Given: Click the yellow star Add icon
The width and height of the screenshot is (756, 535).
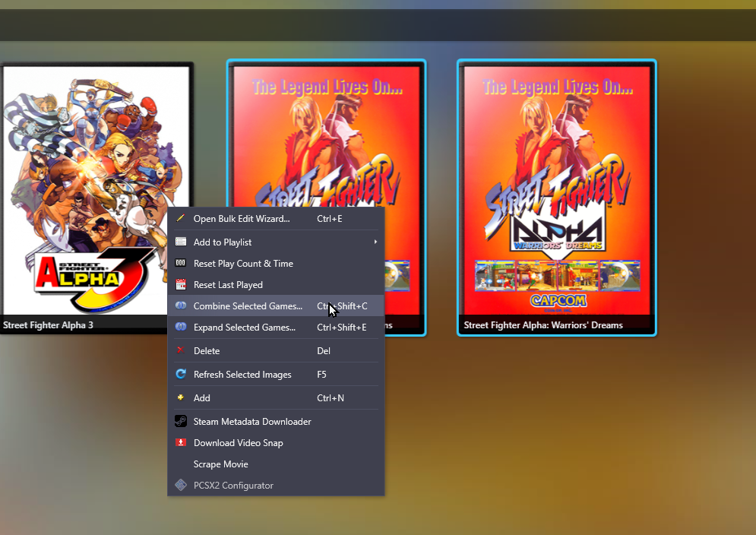Looking at the screenshot, I should point(180,397).
